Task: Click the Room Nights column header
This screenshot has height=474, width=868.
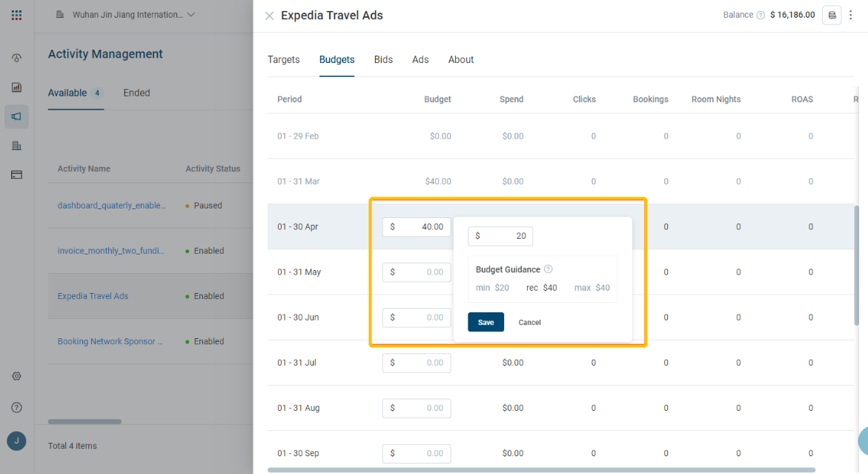Action: pos(716,99)
